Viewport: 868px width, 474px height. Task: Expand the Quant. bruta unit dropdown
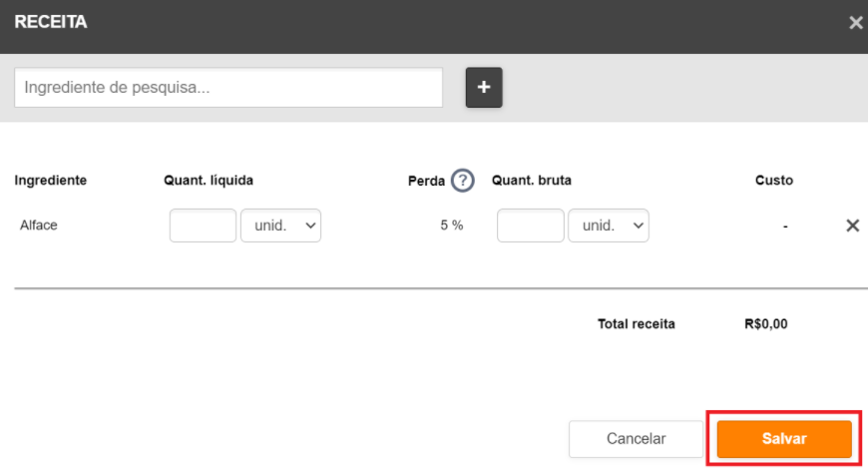click(609, 226)
